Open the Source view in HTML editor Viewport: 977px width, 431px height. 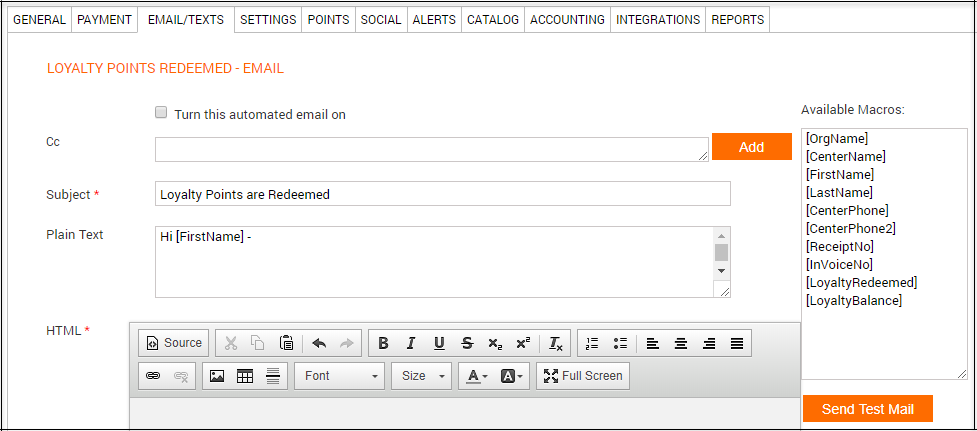click(174, 343)
